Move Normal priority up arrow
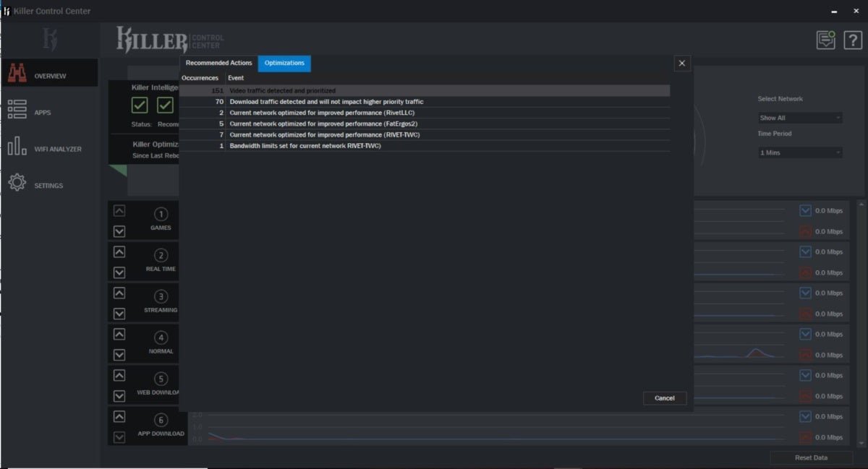Screen dimensions: 868x469 [119, 334]
